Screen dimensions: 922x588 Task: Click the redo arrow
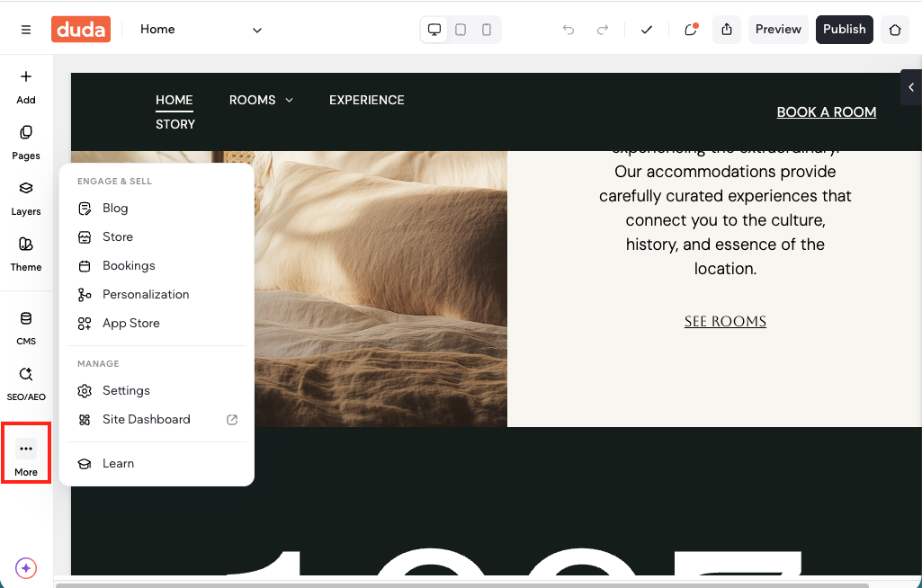[x=603, y=30]
